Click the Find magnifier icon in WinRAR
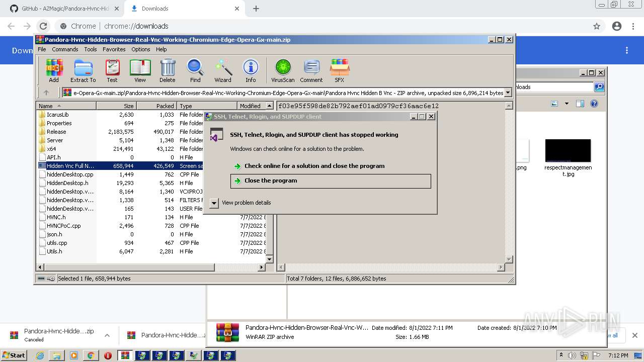The width and height of the screenshot is (644, 362). (x=195, y=71)
